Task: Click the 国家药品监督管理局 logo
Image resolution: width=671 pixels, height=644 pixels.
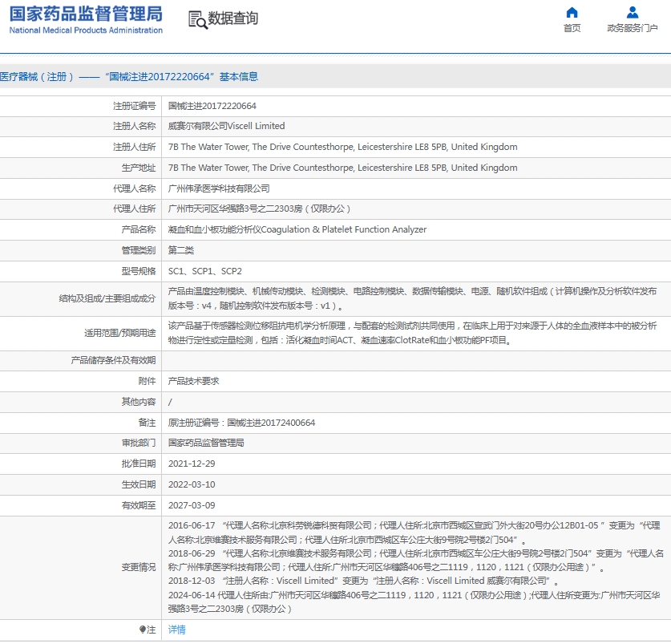Action: [86, 14]
